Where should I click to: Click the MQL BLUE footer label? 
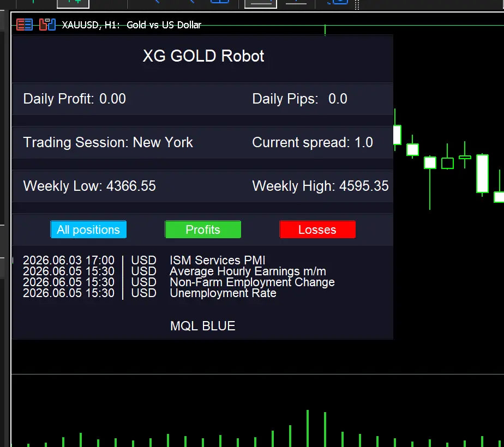(202, 326)
